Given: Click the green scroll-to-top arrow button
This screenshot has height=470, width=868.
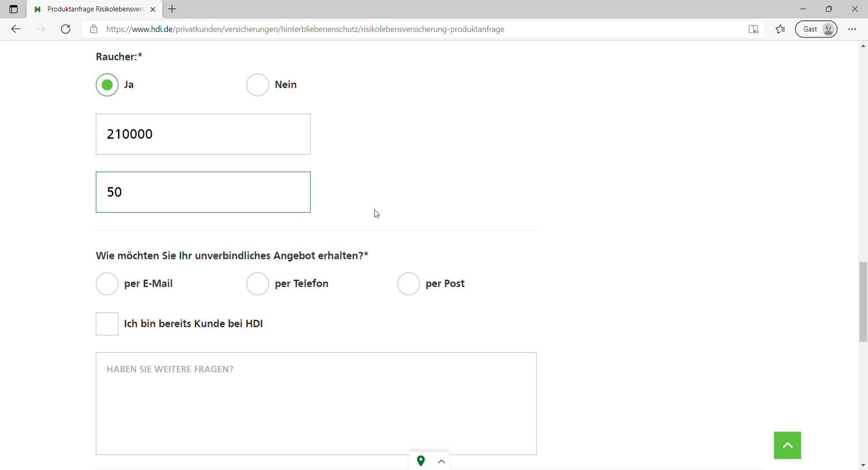Looking at the screenshot, I should (787, 445).
